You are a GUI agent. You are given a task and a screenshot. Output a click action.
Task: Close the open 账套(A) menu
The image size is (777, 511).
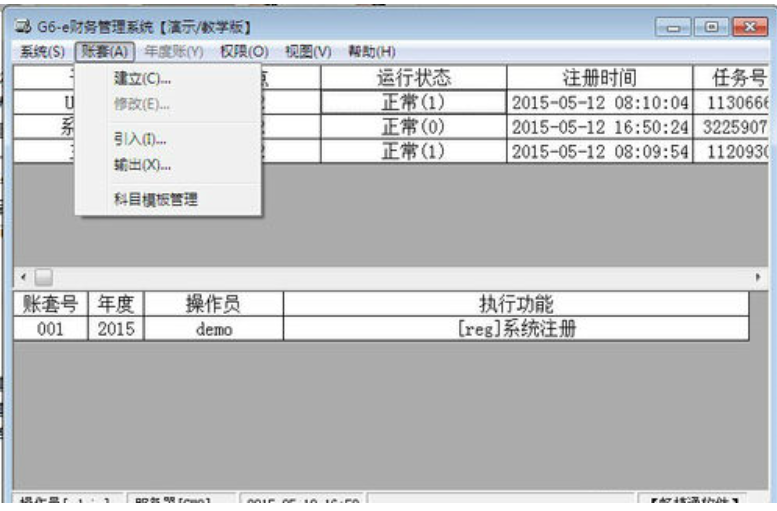point(105,52)
